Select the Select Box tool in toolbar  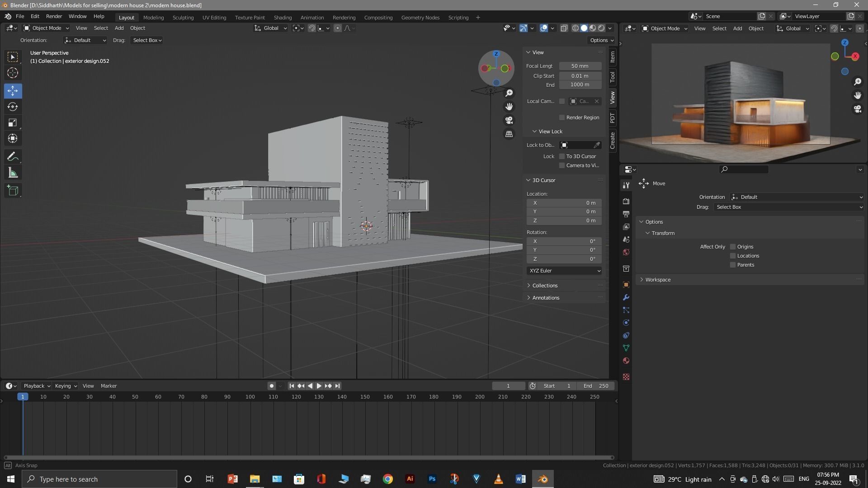click(13, 57)
